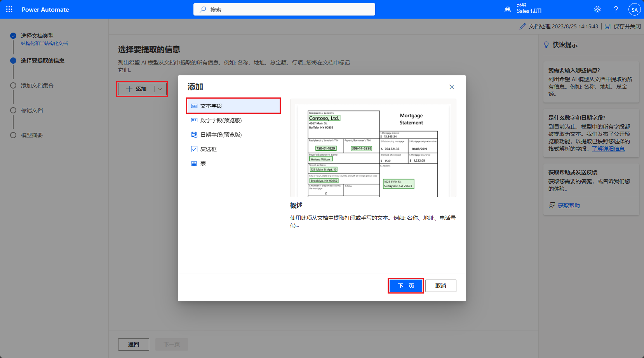Go to the 标记文档 step
644x358 pixels.
32,110
